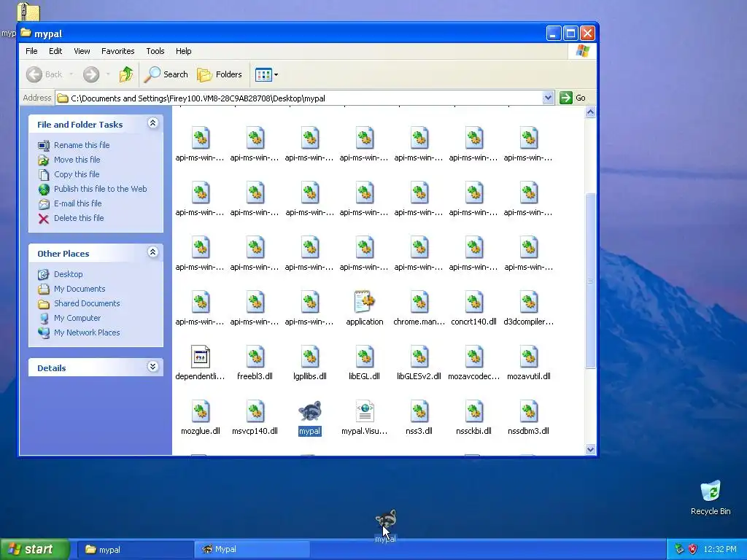
Task: Click the Back navigation button
Action: point(44,74)
